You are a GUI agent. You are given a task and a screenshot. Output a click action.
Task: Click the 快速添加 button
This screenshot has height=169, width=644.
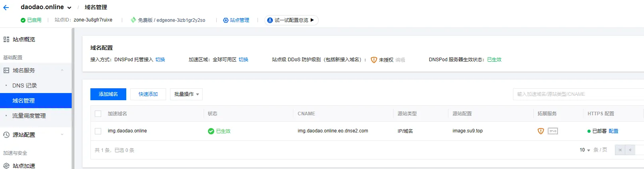click(148, 94)
